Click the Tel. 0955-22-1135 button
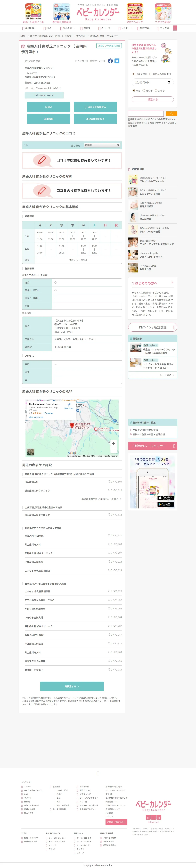The image size is (196, 868). tap(44, 95)
